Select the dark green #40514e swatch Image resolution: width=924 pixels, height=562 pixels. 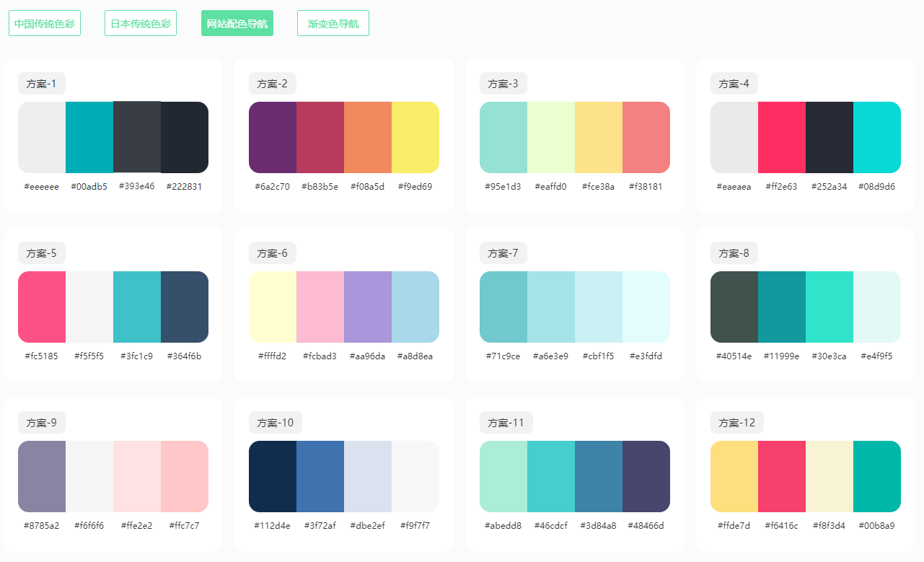point(734,307)
